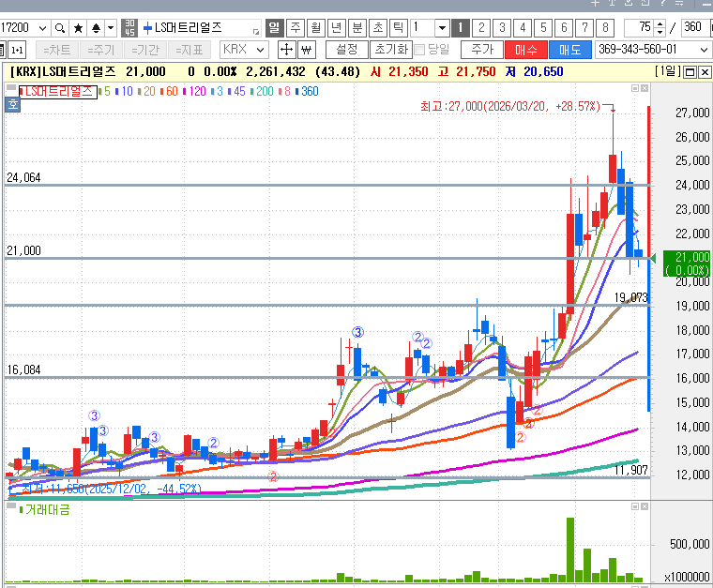The height and width of the screenshot is (588, 713).
Task: Toggle preset button 3
Action: point(502,28)
